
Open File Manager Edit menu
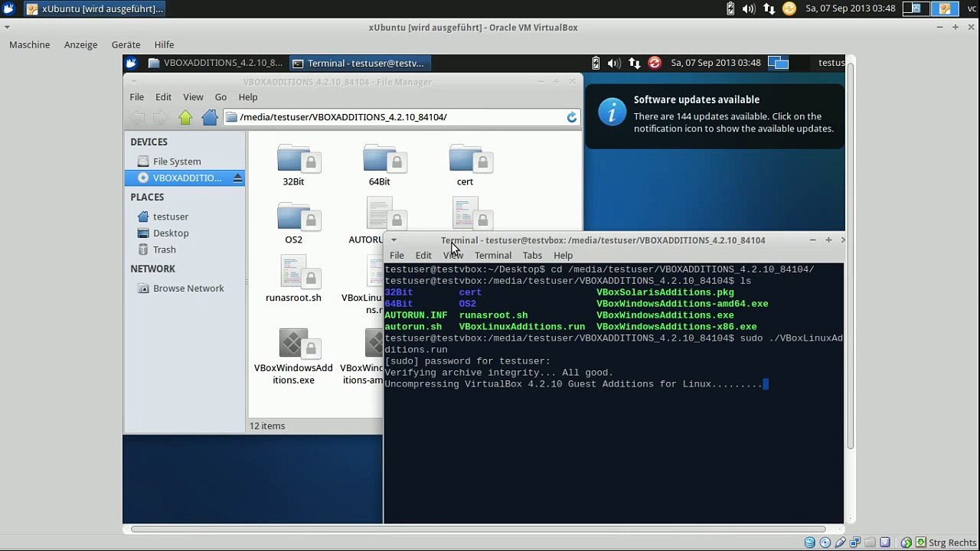tap(163, 97)
